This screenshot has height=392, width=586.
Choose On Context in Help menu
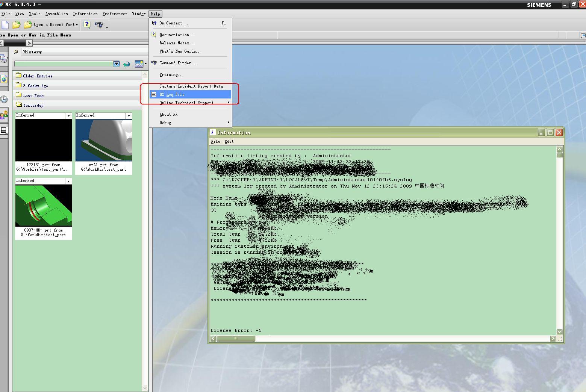(190, 23)
